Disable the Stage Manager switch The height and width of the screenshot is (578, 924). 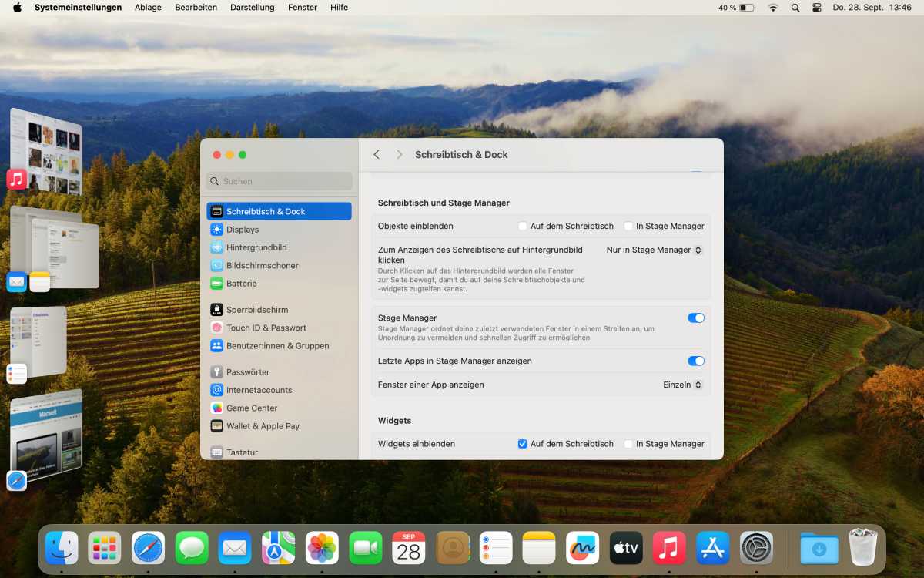pyautogui.click(x=695, y=318)
